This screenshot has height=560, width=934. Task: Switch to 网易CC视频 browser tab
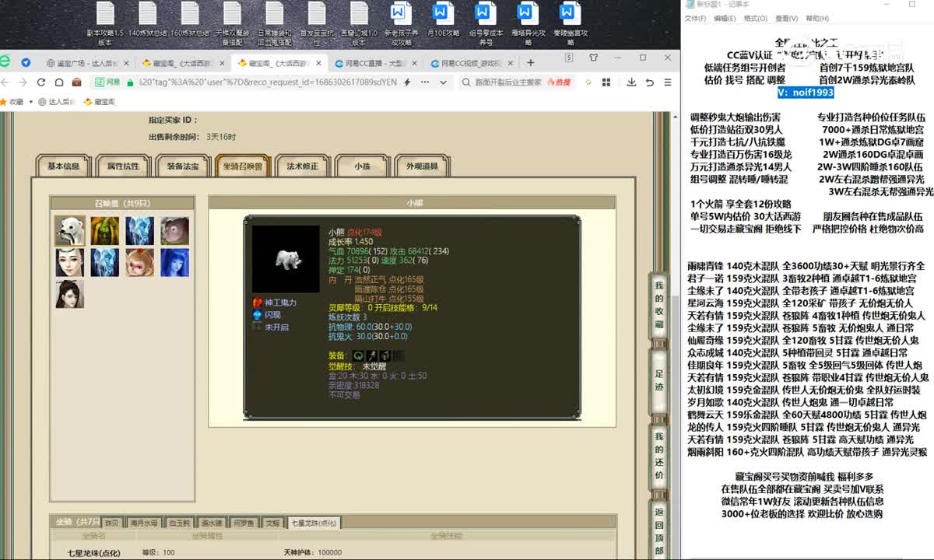(473, 63)
